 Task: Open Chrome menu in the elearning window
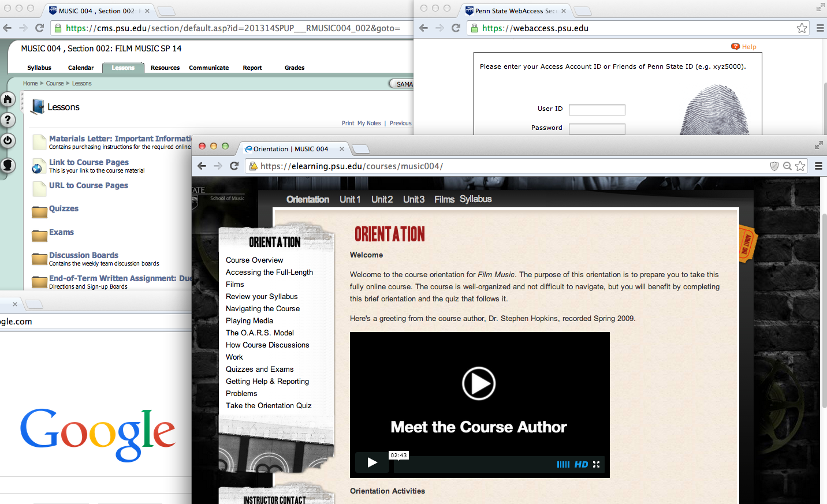(x=818, y=166)
